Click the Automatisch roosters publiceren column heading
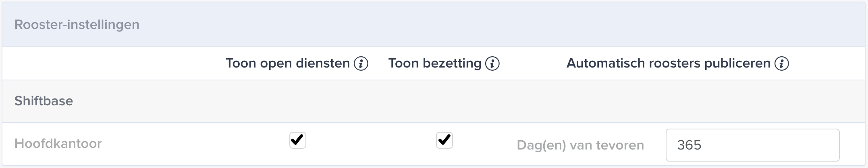868x168 pixels. [669, 64]
